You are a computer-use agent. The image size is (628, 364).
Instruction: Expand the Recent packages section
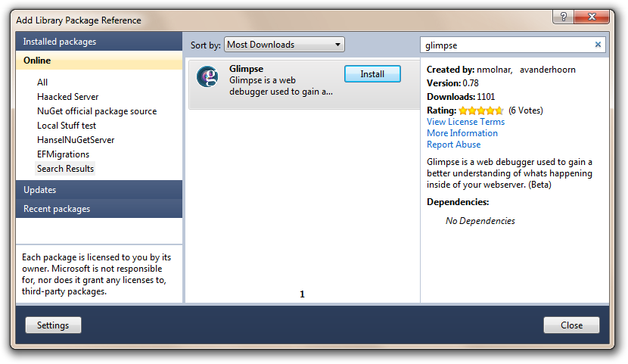[99, 209]
